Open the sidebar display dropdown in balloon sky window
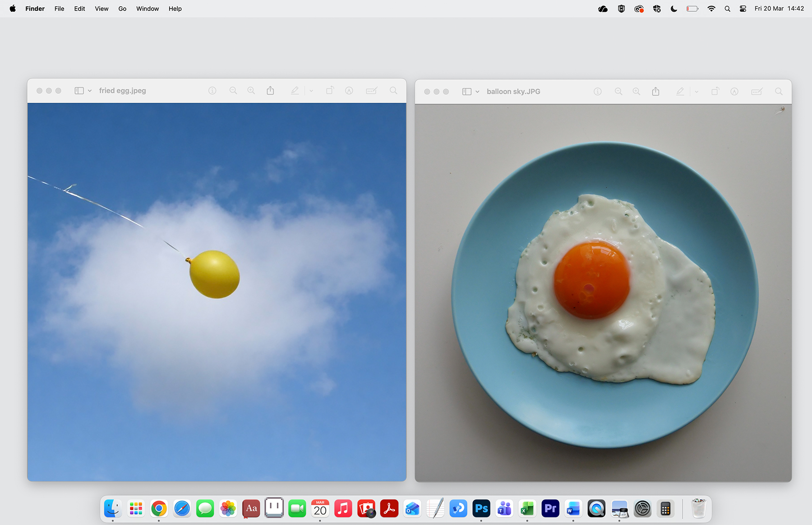This screenshot has height=525, width=812. [478, 91]
